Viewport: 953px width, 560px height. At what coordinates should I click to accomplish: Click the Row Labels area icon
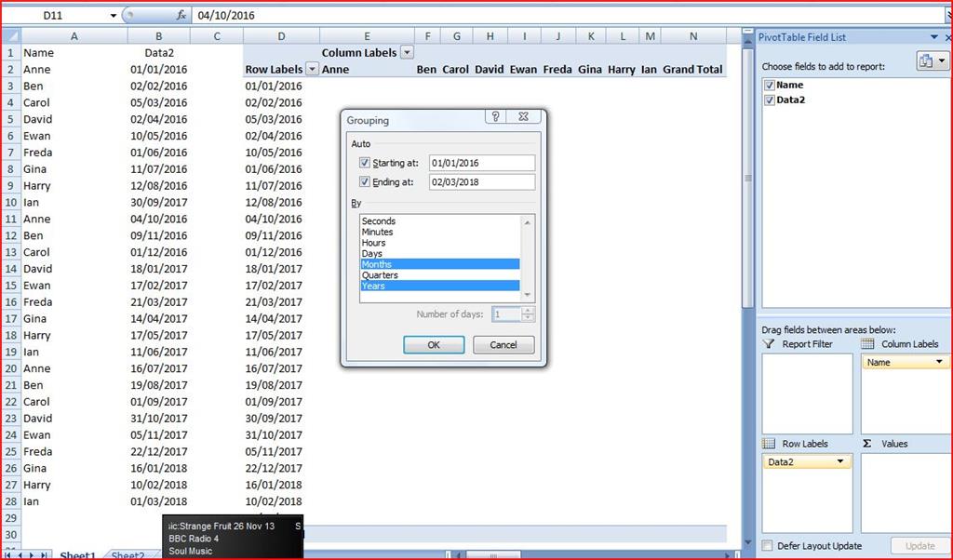(769, 444)
